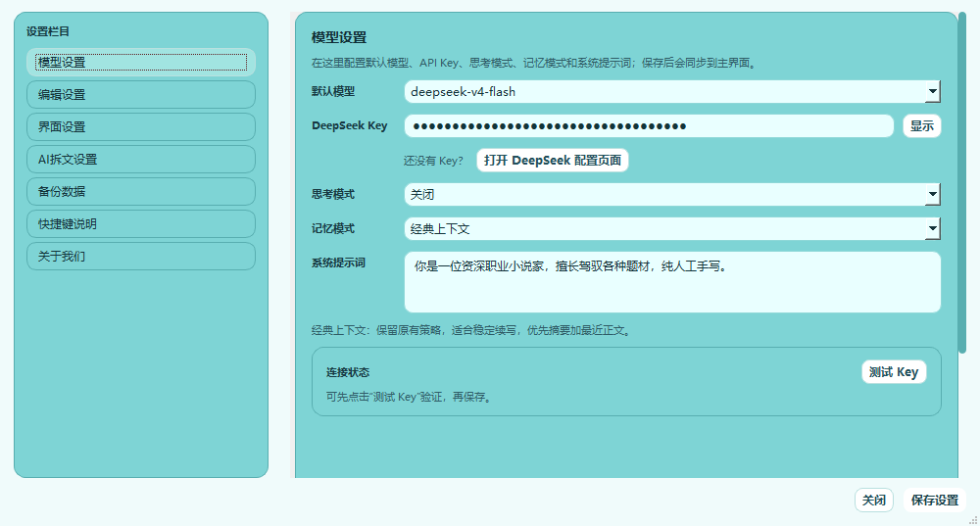
Task: Click 打开 DeepSeek 配置页面 button
Action: [x=553, y=161]
